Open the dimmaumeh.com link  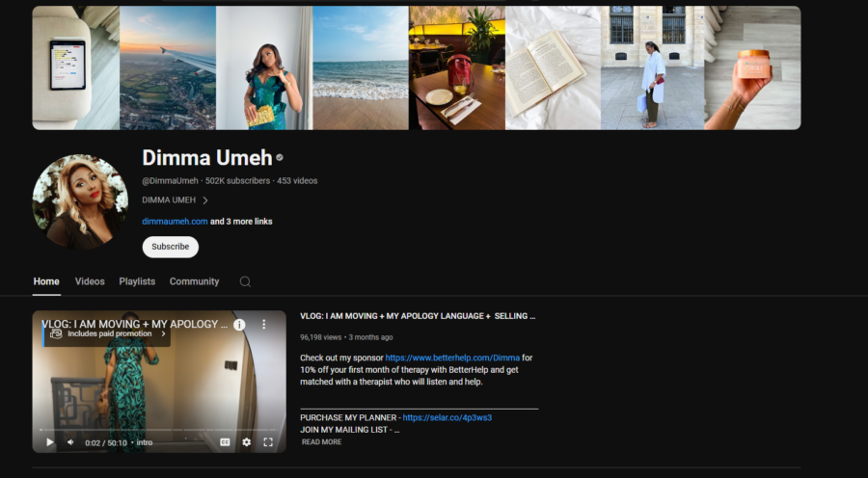tap(175, 222)
